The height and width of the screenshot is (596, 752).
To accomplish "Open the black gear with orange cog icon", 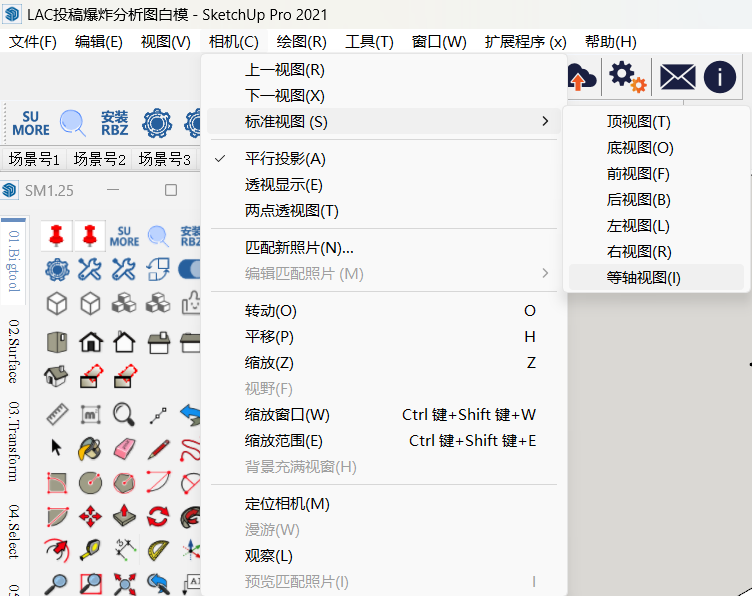I will [x=627, y=77].
